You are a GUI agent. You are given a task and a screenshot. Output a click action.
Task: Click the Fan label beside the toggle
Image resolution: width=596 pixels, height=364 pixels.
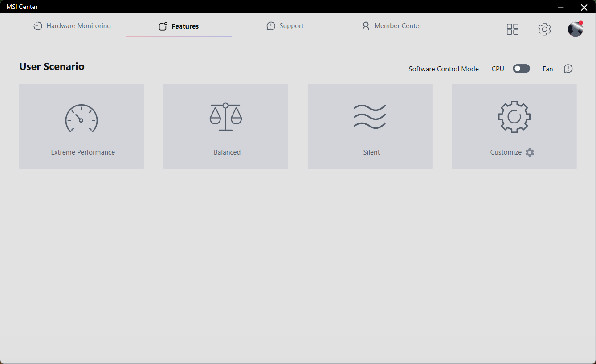pyautogui.click(x=548, y=69)
